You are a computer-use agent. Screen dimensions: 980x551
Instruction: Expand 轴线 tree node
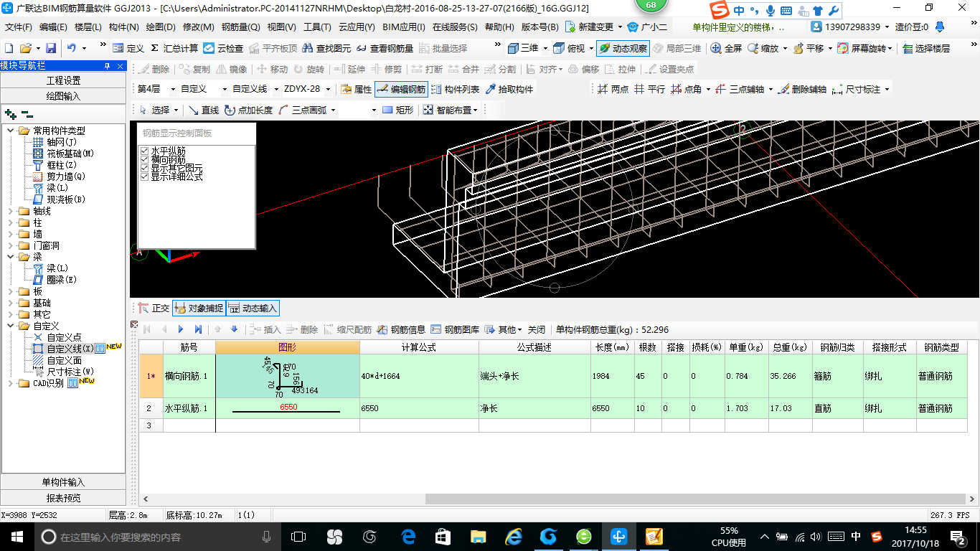pos(11,211)
